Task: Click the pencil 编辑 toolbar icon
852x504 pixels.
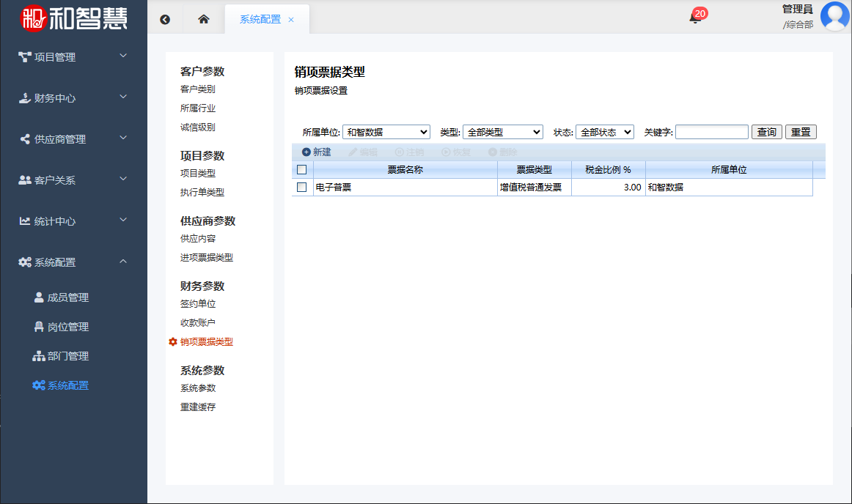Action: coord(353,152)
